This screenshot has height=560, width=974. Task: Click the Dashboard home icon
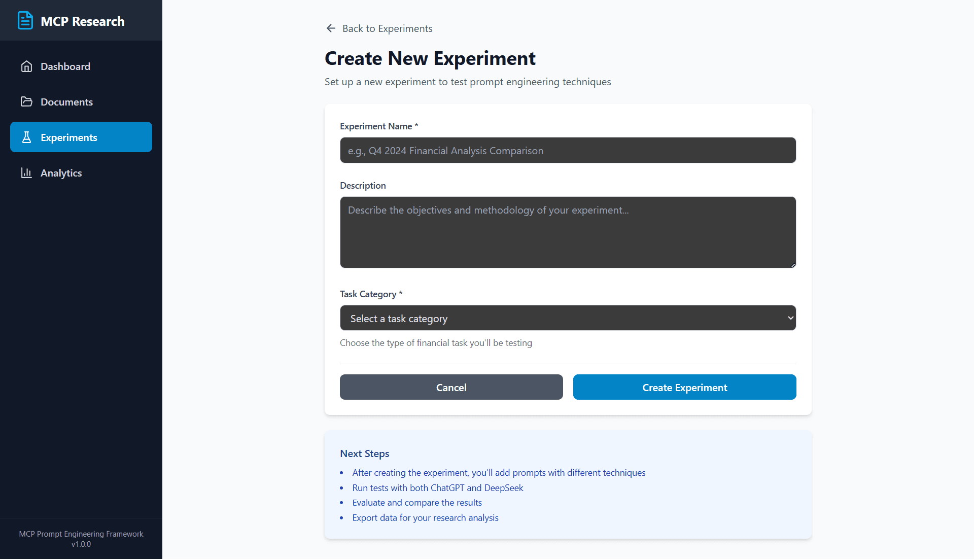click(x=26, y=66)
